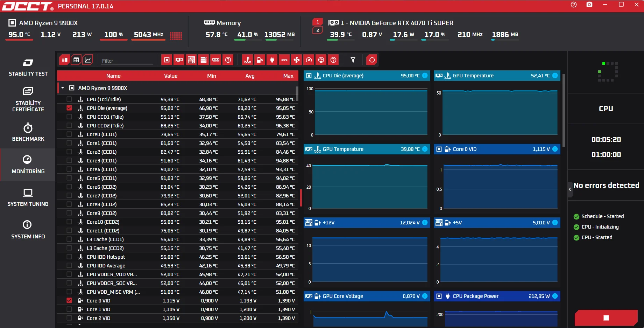Switch to table-only view layout
This screenshot has height=328, width=644.
76,60
